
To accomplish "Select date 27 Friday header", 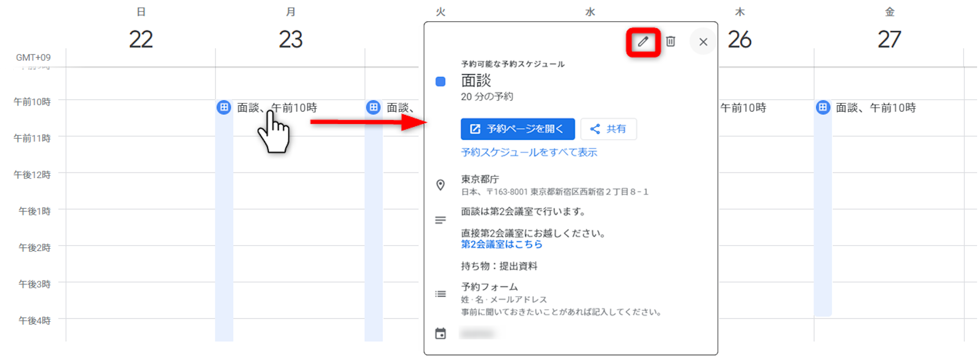I will point(889,39).
